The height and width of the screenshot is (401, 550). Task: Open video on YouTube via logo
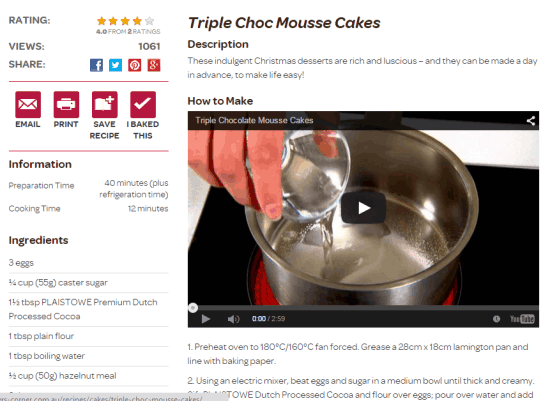click(x=522, y=319)
